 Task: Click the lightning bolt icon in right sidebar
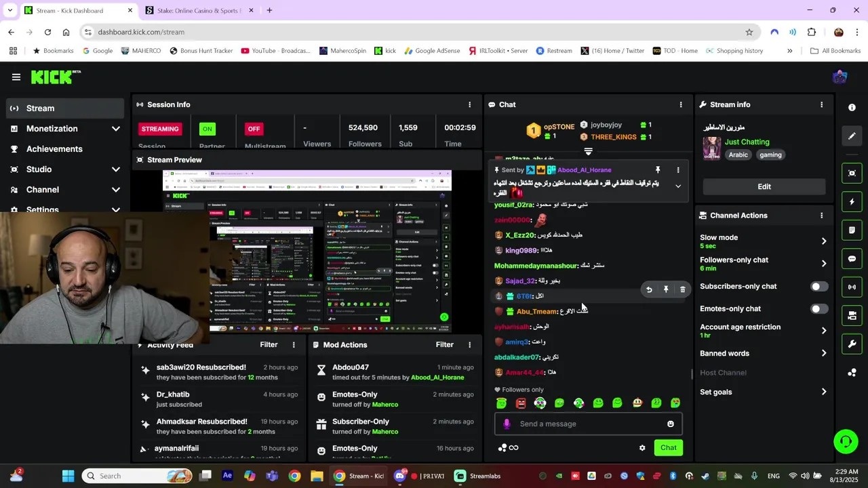click(x=852, y=201)
